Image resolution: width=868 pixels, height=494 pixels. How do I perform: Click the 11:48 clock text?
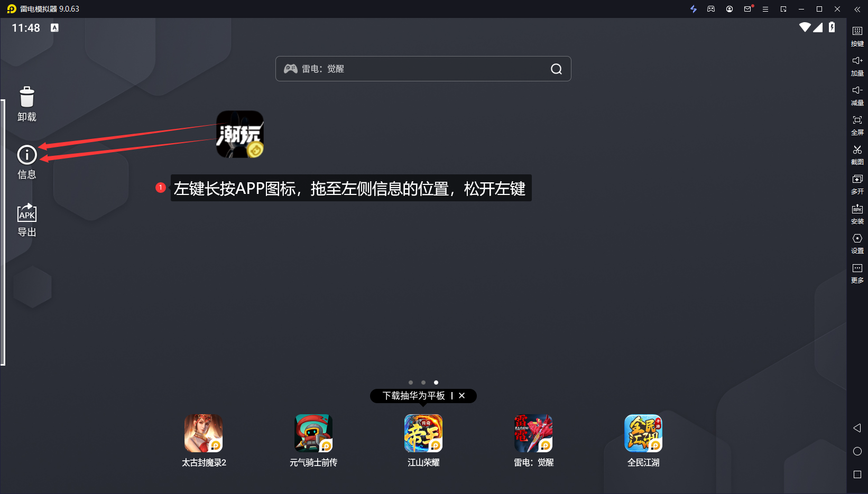pos(26,28)
